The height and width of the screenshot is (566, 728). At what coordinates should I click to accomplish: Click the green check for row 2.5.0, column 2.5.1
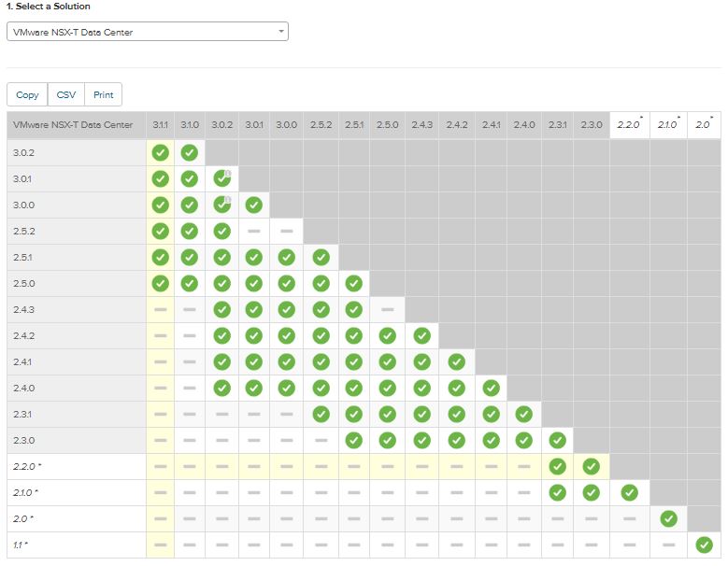tap(353, 283)
